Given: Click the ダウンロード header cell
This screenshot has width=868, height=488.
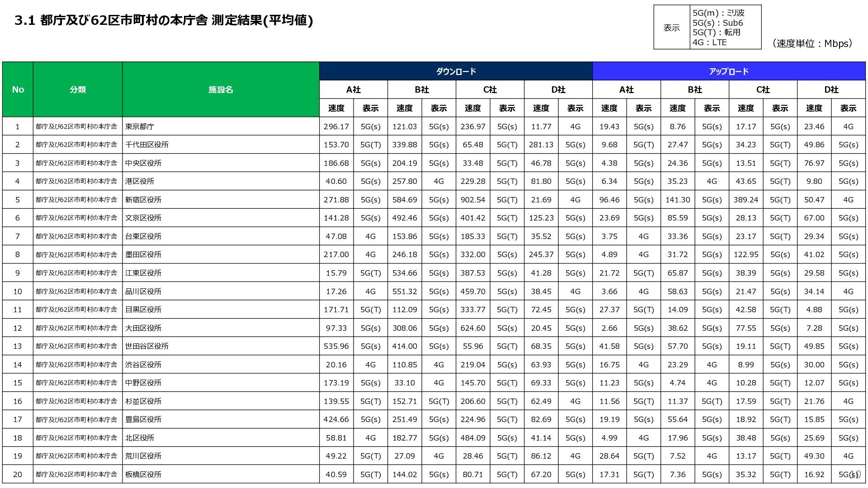Looking at the screenshot, I should tap(456, 71).
